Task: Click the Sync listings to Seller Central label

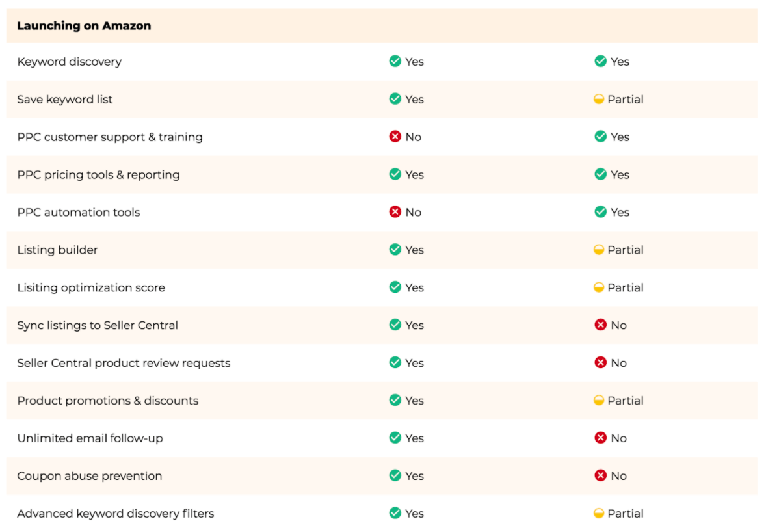Action: pyautogui.click(x=98, y=325)
